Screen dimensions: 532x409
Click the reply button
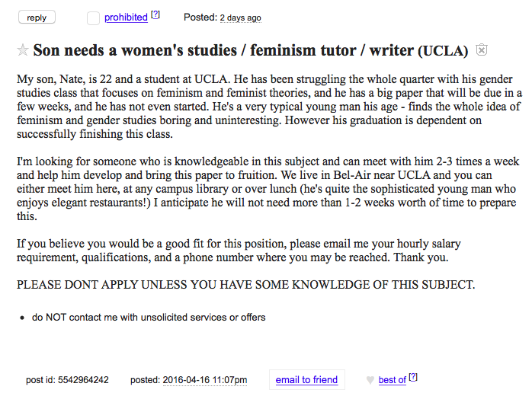[x=37, y=18]
